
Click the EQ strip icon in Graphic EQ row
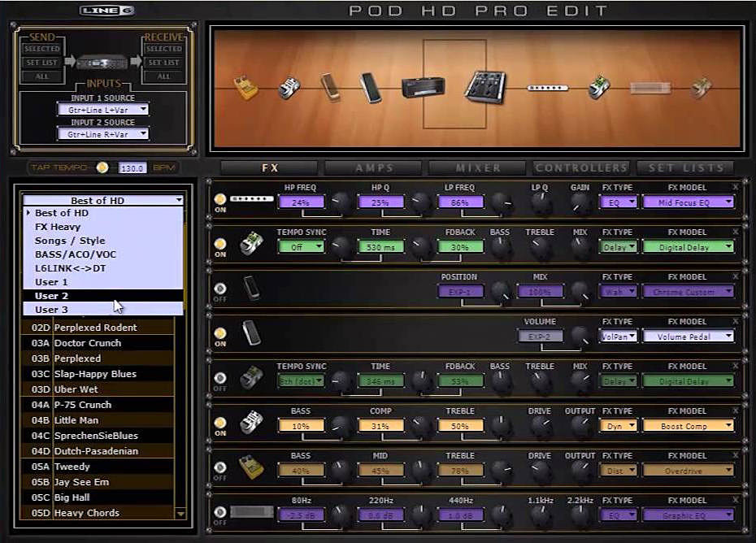tap(252, 511)
